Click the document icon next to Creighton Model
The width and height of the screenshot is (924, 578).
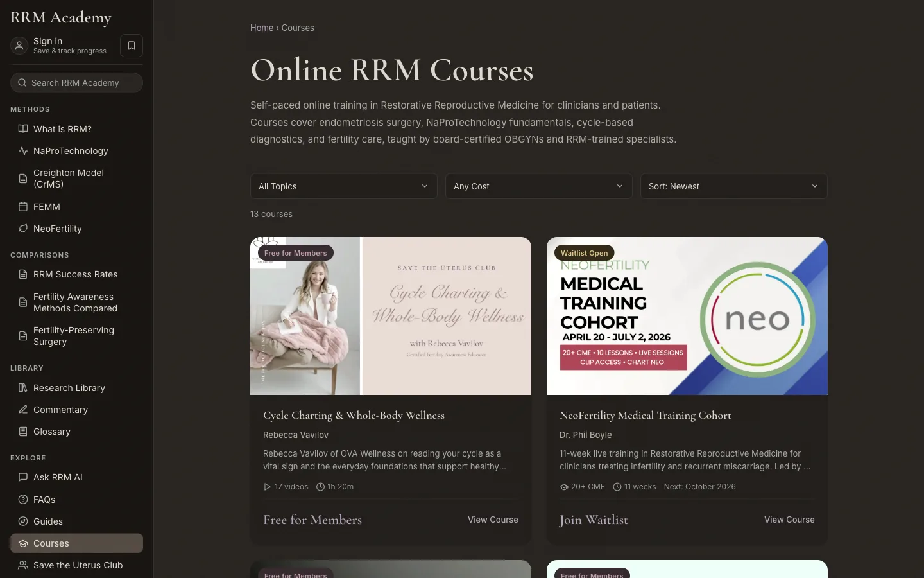pyautogui.click(x=23, y=179)
